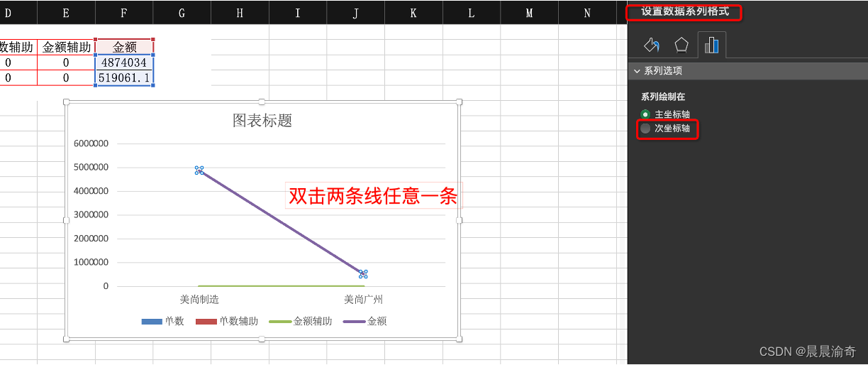Screen dimensions: 868x365
Task: Select the 金额辅助 header cell
Action: pos(66,47)
